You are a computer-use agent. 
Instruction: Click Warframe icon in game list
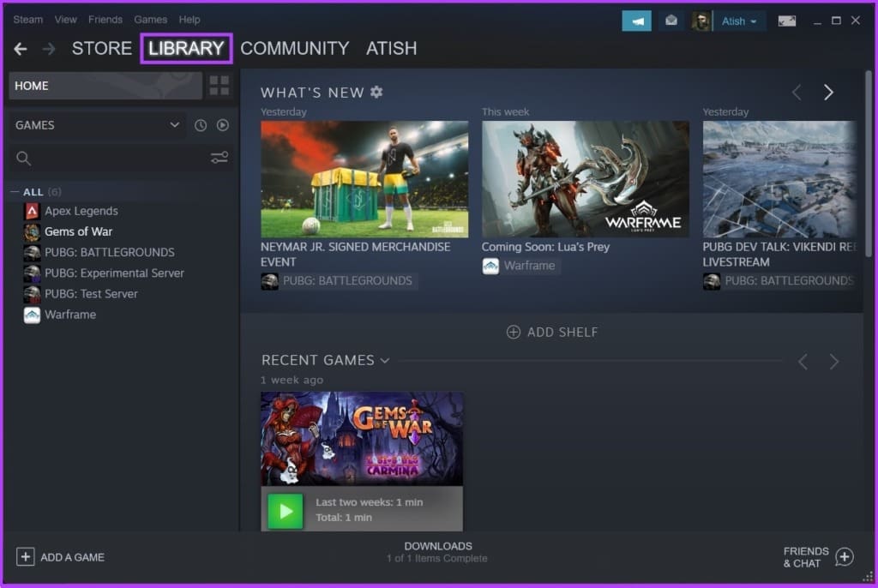click(32, 315)
